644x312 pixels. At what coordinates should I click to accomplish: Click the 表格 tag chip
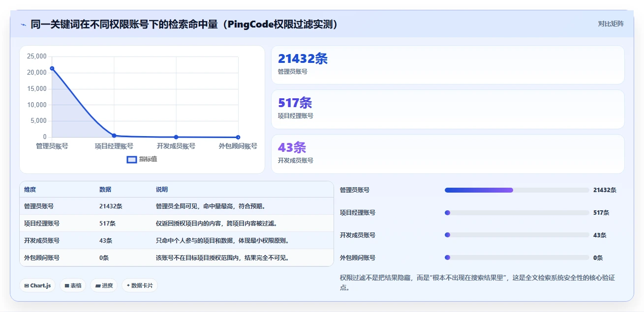click(x=73, y=285)
